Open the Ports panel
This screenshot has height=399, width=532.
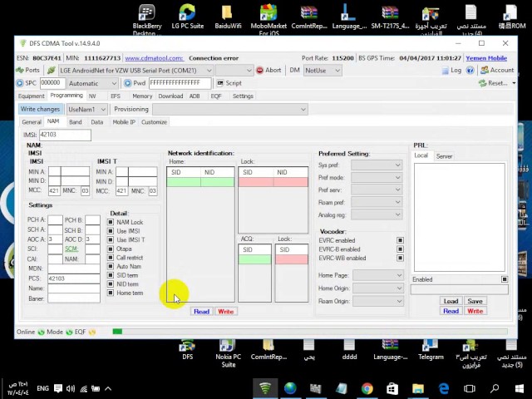(27, 70)
